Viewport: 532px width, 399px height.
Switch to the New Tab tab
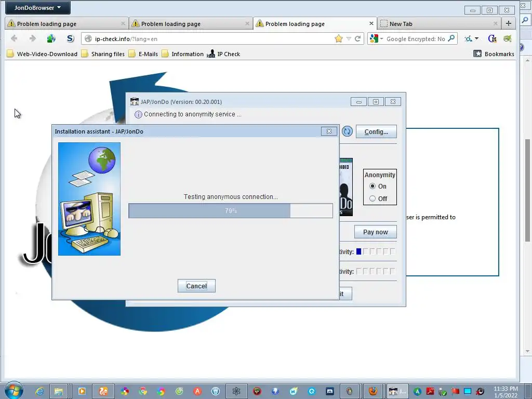(x=439, y=24)
